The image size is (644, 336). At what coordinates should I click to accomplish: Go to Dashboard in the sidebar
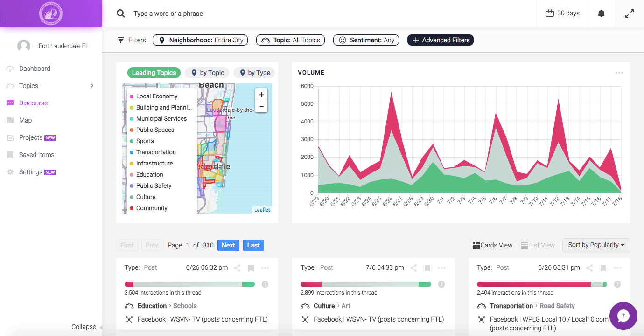(35, 69)
